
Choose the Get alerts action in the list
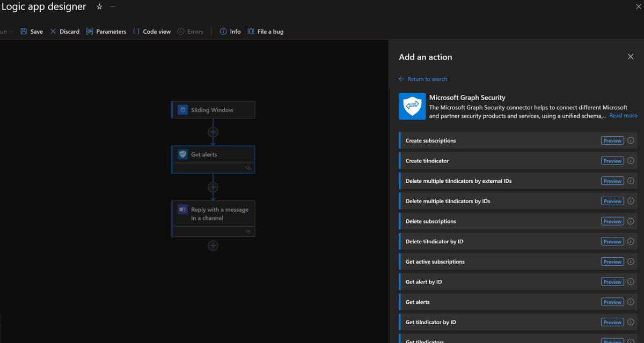pyautogui.click(x=518, y=302)
